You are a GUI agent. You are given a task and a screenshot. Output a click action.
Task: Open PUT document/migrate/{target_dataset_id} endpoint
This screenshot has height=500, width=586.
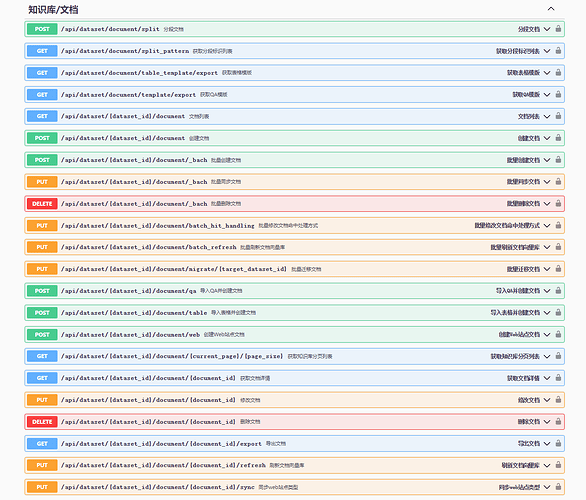click(x=294, y=269)
